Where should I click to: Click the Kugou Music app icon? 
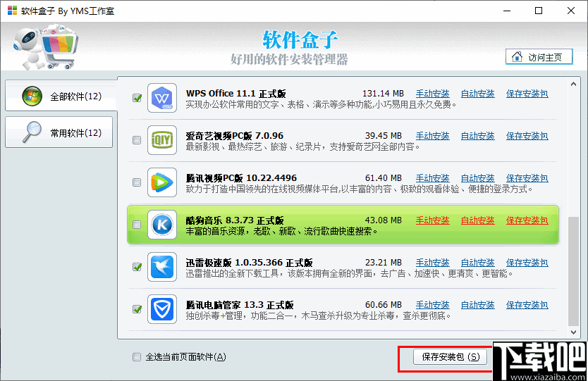tap(162, 225)
